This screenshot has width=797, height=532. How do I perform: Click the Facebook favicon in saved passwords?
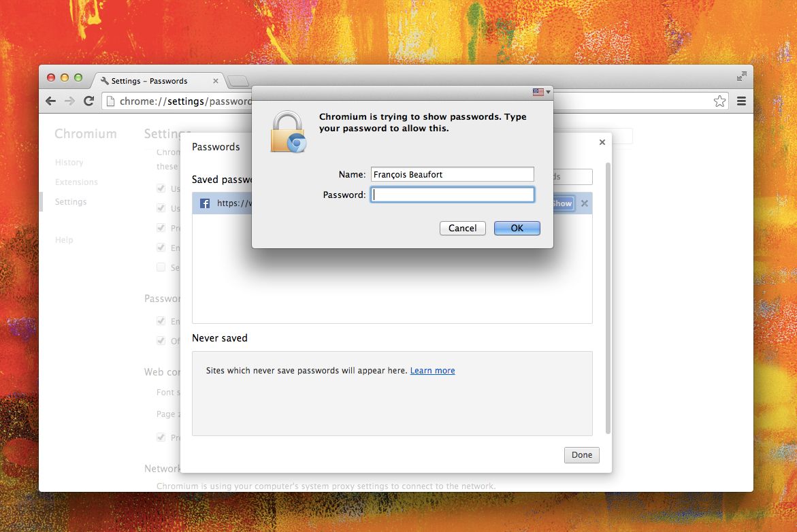click(x=205, y=203)
